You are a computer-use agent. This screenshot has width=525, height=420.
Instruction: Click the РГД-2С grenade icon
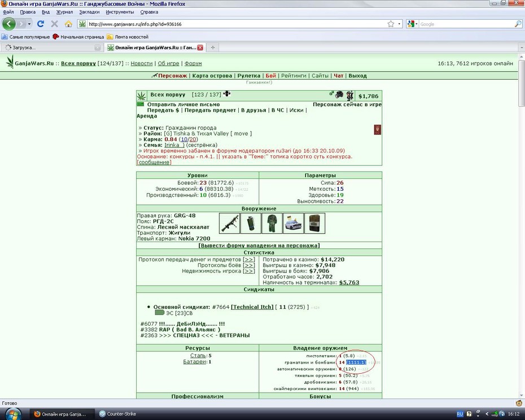tap(251, 224)
